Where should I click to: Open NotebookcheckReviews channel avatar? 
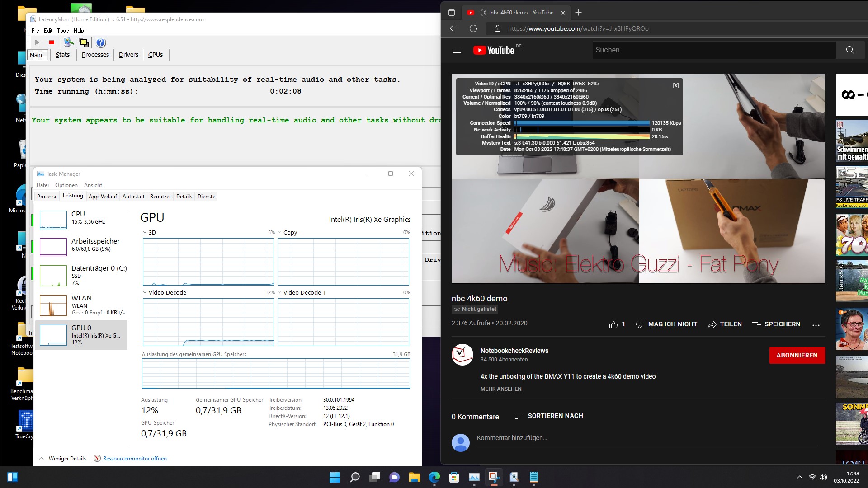click(462, 355)
